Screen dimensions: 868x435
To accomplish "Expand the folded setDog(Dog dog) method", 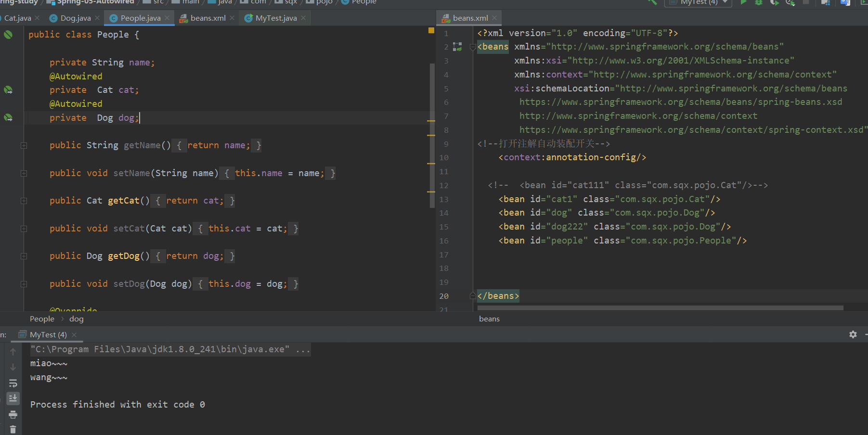I will (x=24, y=284).
